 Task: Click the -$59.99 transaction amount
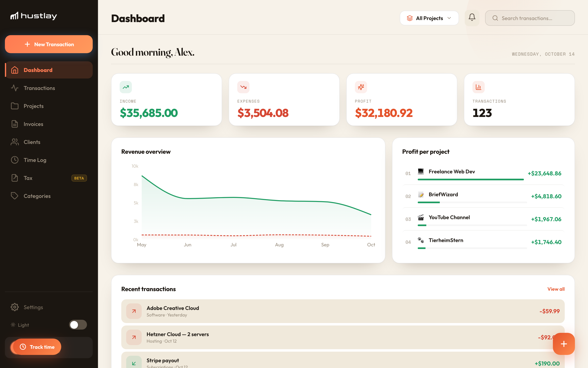(549, 311)
